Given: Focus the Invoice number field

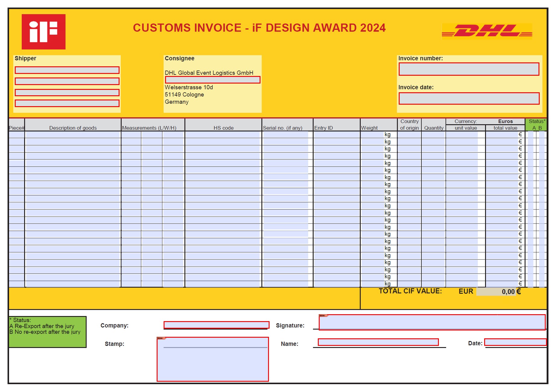Looking at the screenshot, I should (469, 69).
